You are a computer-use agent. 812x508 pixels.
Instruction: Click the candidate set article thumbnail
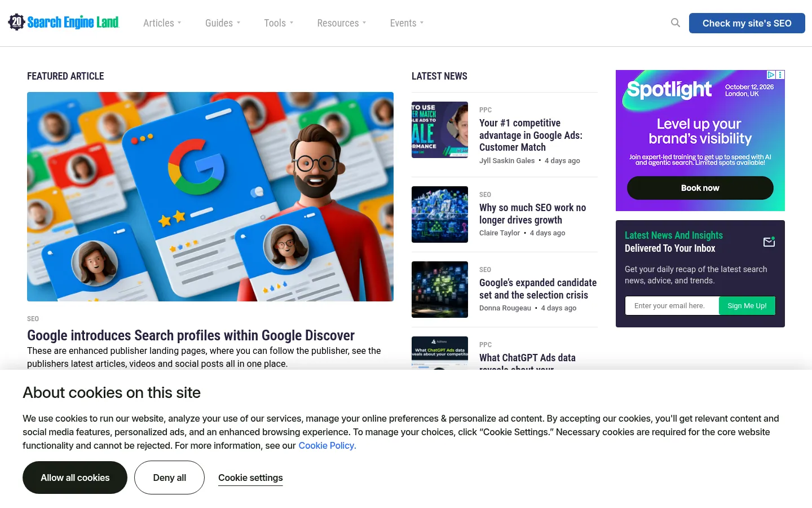440,290
